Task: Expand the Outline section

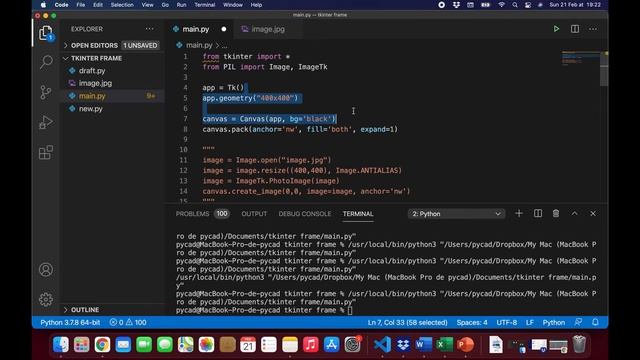Action: pyautogui.click(x=84, y=310)
